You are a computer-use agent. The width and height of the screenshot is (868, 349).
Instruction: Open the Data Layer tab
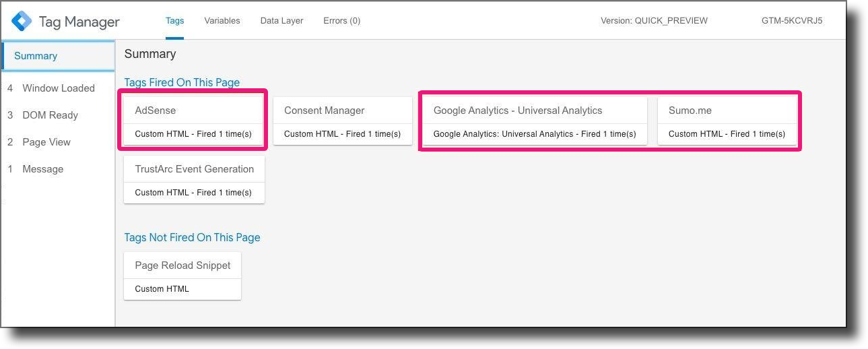[x=281, y=21]
